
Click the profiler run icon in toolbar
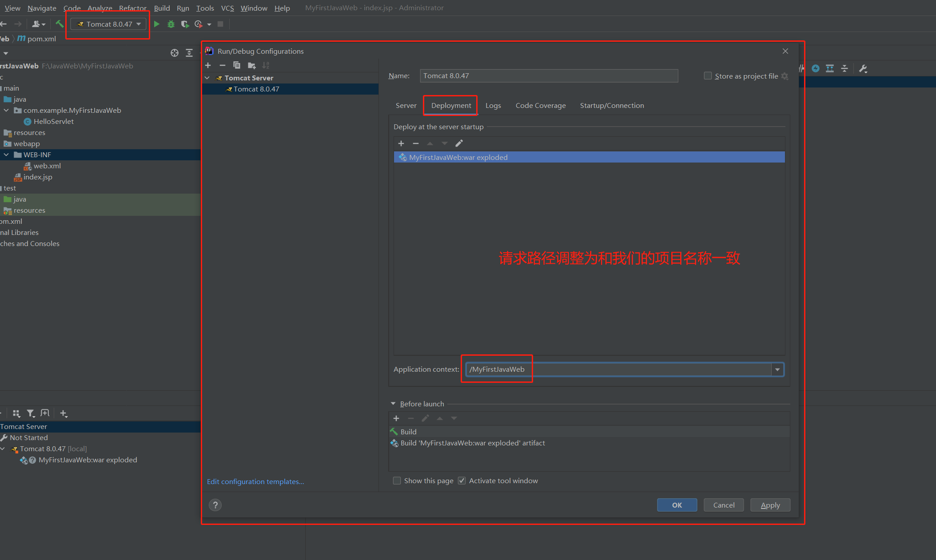(199, 24)
